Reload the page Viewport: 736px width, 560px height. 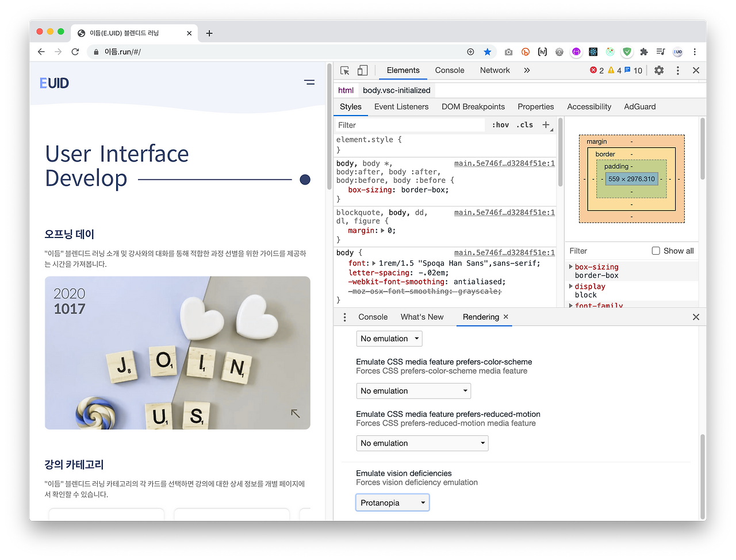(x=75, y=52)
